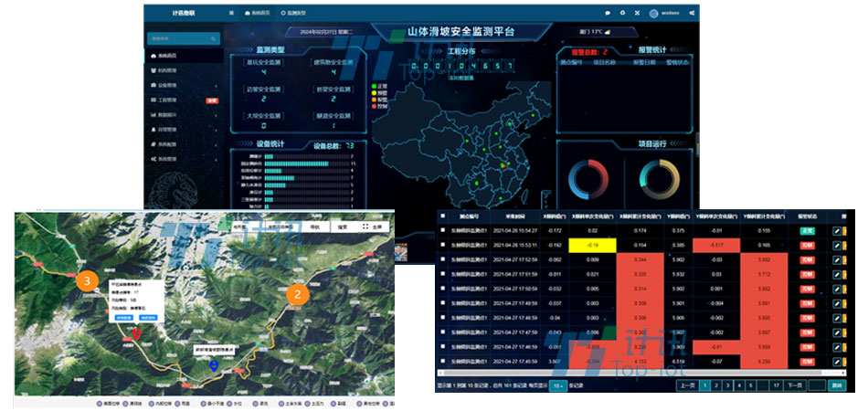Select the blue location pin on map
The width and height of the screenshot is (868, 411).
coord(214,365)
